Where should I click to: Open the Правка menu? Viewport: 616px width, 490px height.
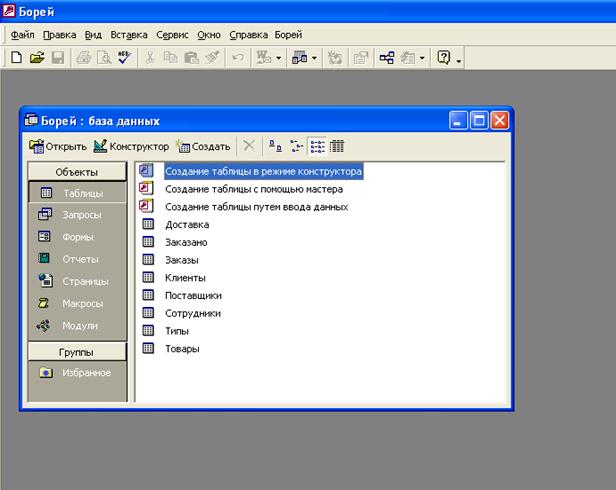(x=59, y=35)
